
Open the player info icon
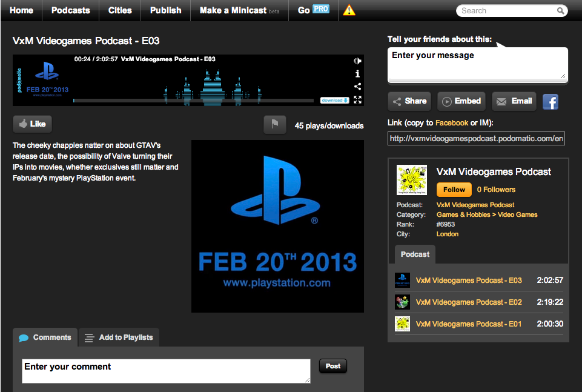[358, 74]
